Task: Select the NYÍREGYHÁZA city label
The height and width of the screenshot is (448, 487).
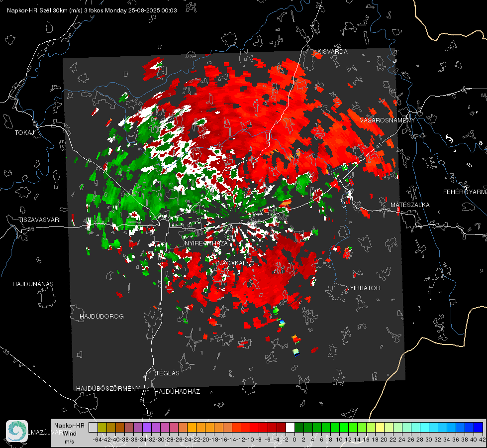Action: (206, 243)
